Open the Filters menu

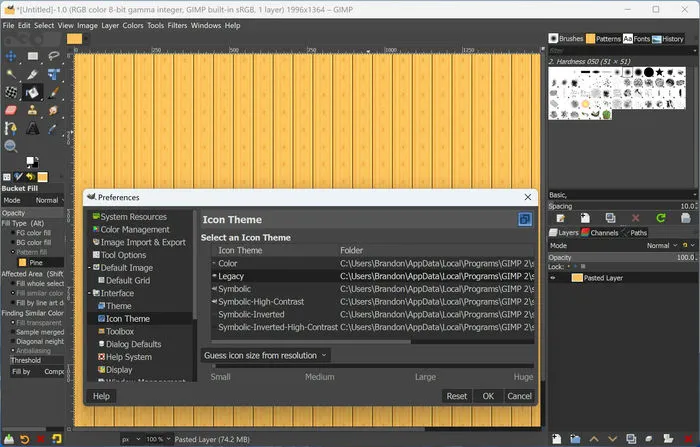pyautogui.click(x=177, y=25)
